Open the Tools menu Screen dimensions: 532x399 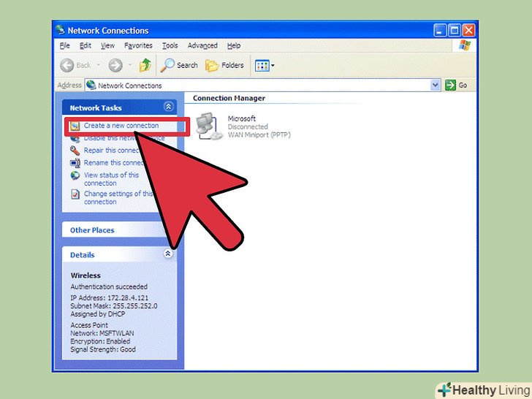click(170, 45)
